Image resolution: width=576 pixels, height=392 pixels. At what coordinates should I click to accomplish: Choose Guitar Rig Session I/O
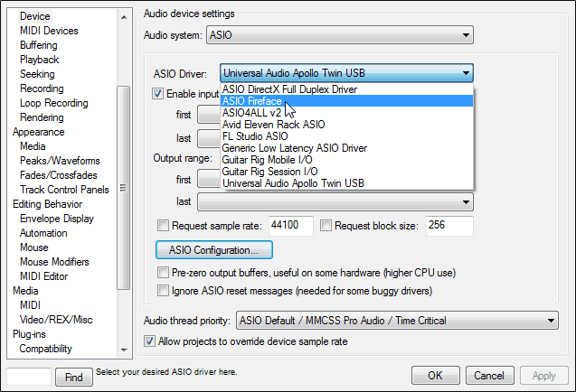tap(347, 172)
